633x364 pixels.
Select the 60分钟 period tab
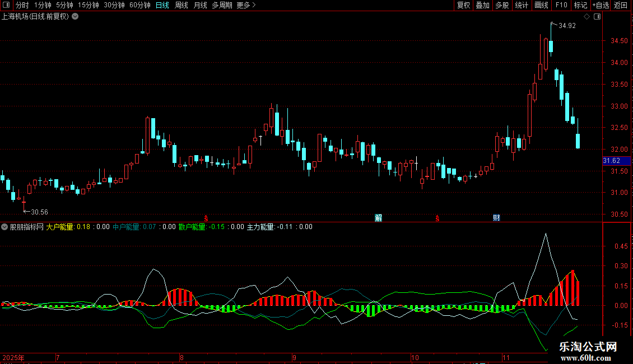[x=139, y=5]
